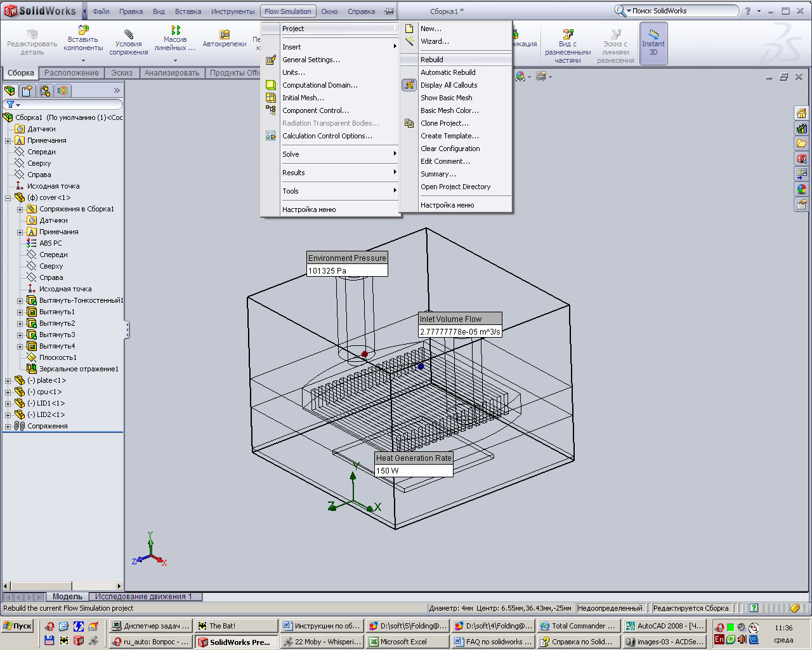
Task: Click the Clone Project copy icon
Action: pos(409,123)
